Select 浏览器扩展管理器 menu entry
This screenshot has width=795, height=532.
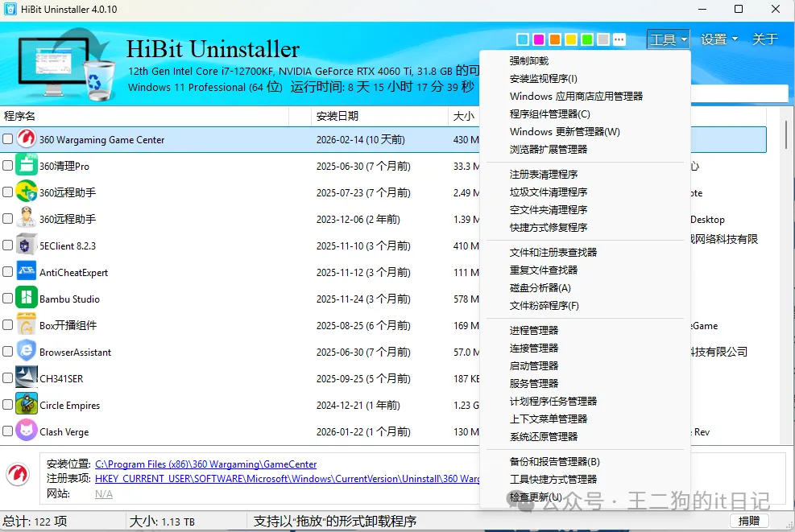(548, 150)
